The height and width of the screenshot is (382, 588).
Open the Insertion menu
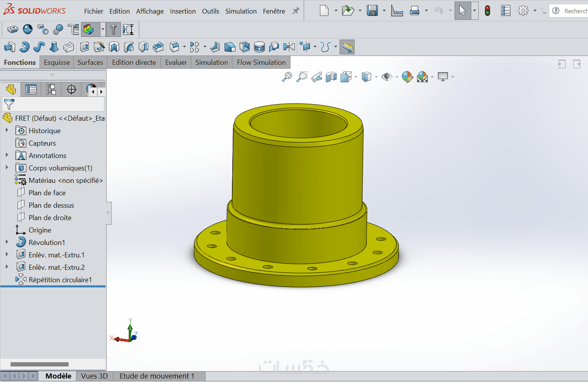coord(183,11)
